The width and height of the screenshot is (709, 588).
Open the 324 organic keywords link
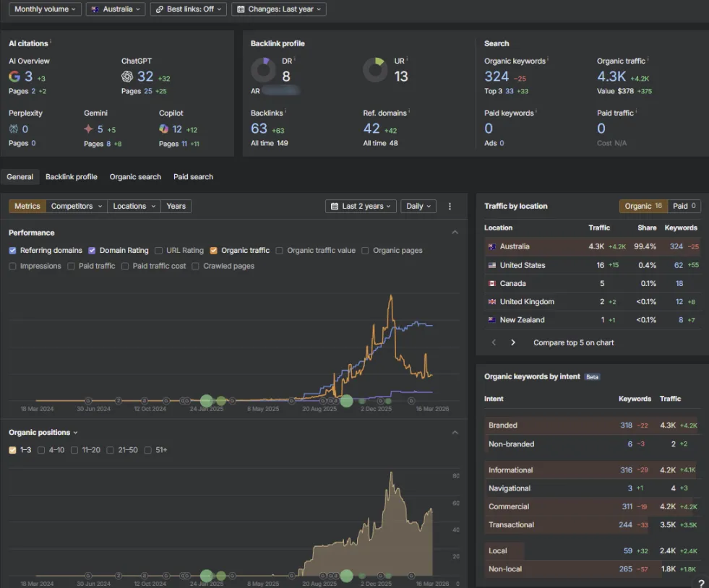point(497,77)
